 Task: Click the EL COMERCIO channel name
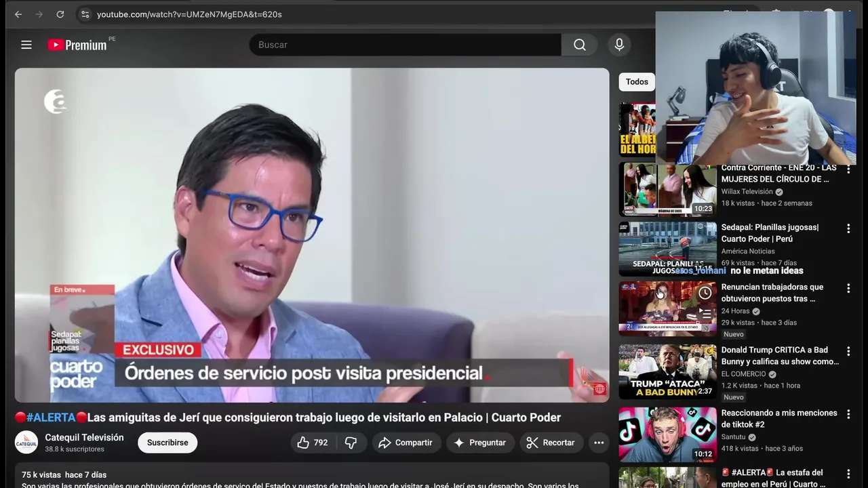point(743,374)
